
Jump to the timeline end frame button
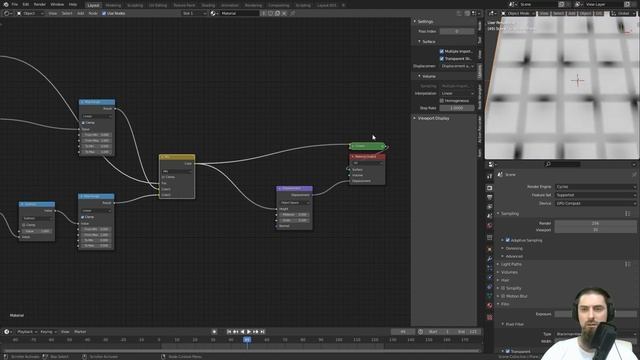click(262, 332)
